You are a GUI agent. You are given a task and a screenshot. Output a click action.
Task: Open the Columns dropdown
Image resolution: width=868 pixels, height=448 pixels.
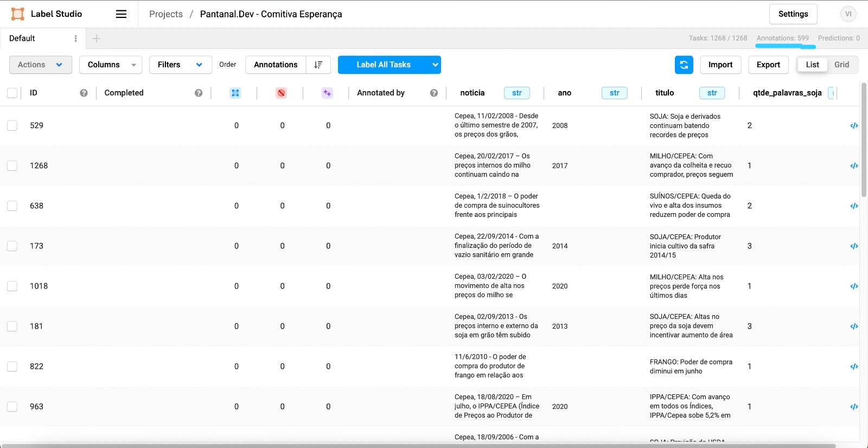tap(111, 65)
